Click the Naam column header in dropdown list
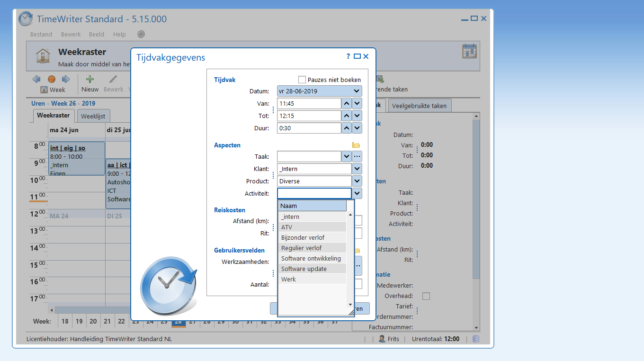 coord(313,206)
